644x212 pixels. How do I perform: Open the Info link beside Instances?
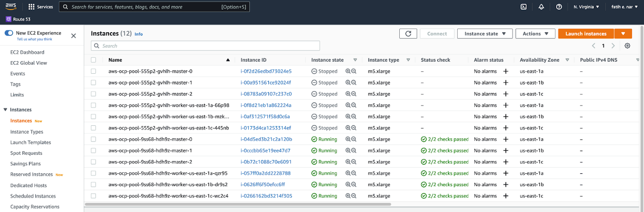[138, 34]
